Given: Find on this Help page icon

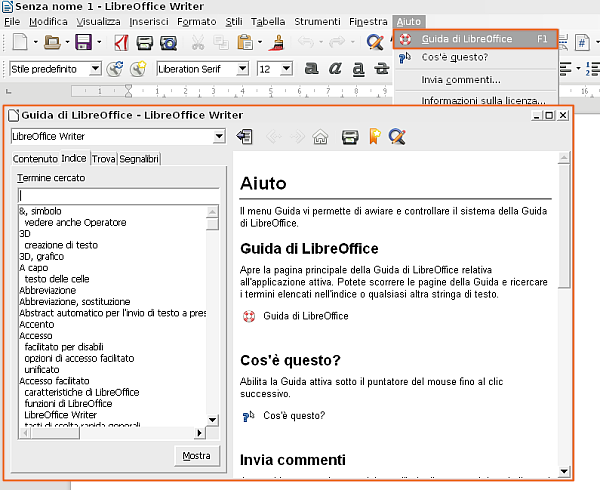Looking at the screenshot, I should pos(397,137).
